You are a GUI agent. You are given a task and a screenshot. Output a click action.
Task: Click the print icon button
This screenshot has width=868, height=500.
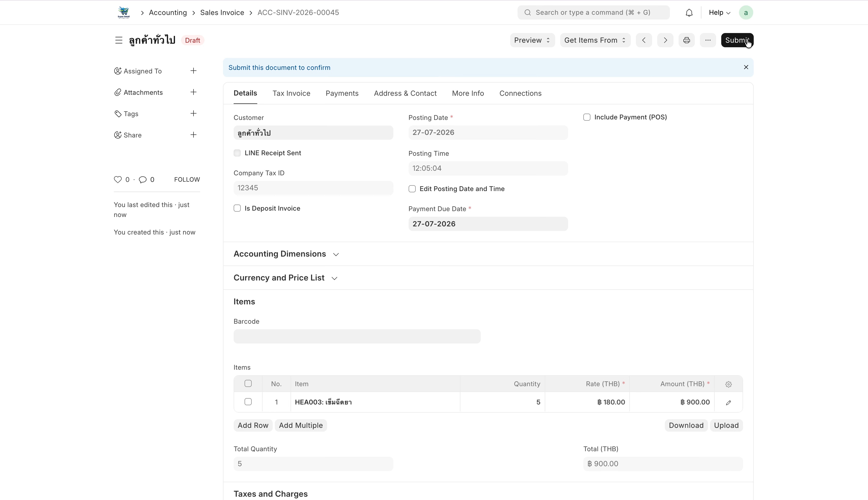point(686,40)
